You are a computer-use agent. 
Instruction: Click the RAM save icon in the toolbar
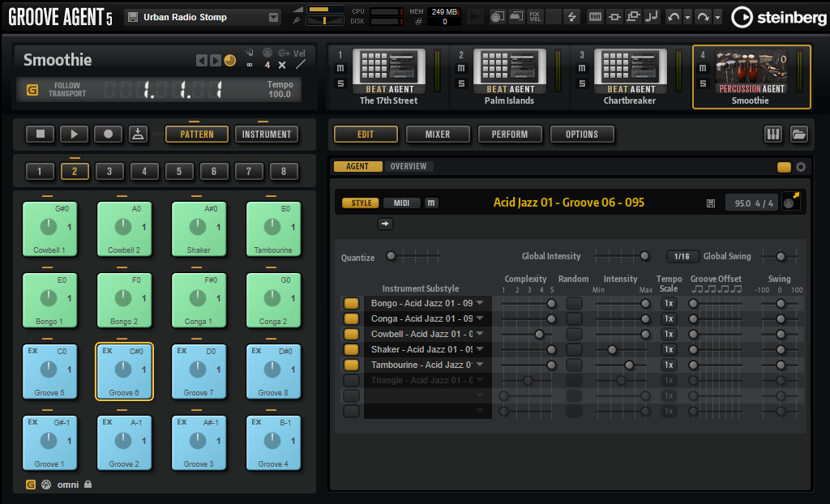[597, 15]
